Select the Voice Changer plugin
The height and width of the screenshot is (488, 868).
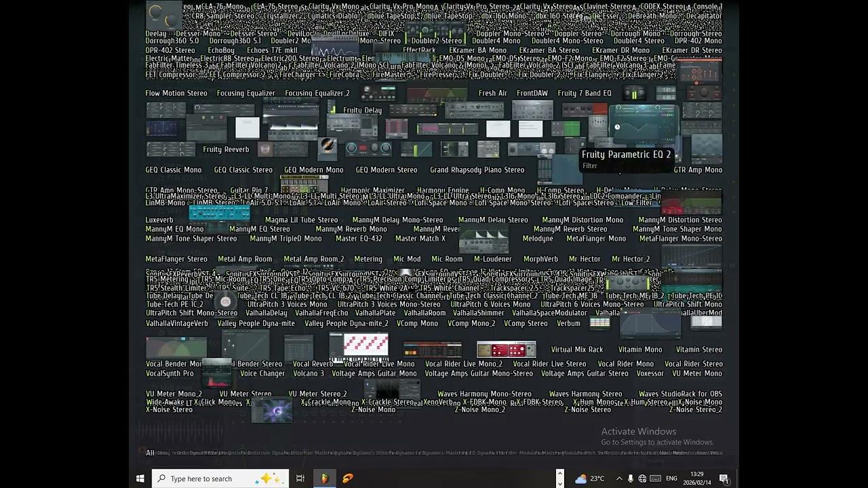coord(262,373)
